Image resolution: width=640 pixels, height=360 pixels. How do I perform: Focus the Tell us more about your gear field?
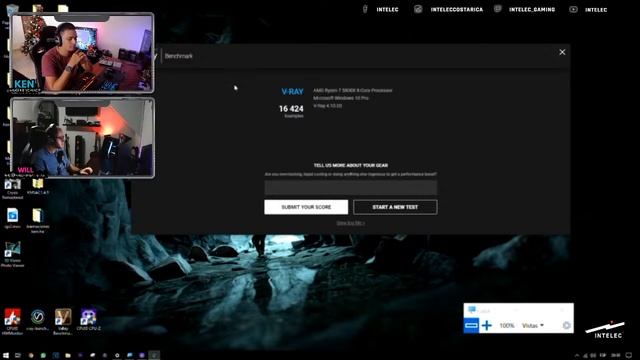[x=351, y=188]
